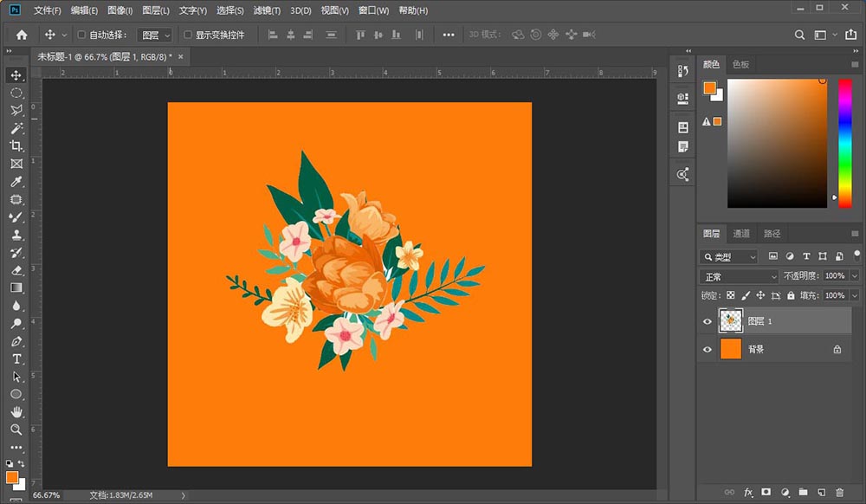The width and height of the screenshot is (866, 504).
Task: Hide the 背景 layer
Action: [708, 349]
